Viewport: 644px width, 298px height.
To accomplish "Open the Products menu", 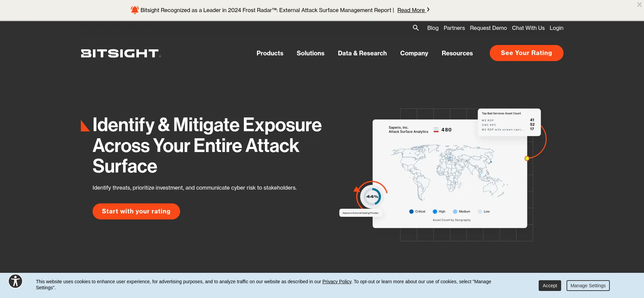I will pyautogui.click(x=270, y=53).
